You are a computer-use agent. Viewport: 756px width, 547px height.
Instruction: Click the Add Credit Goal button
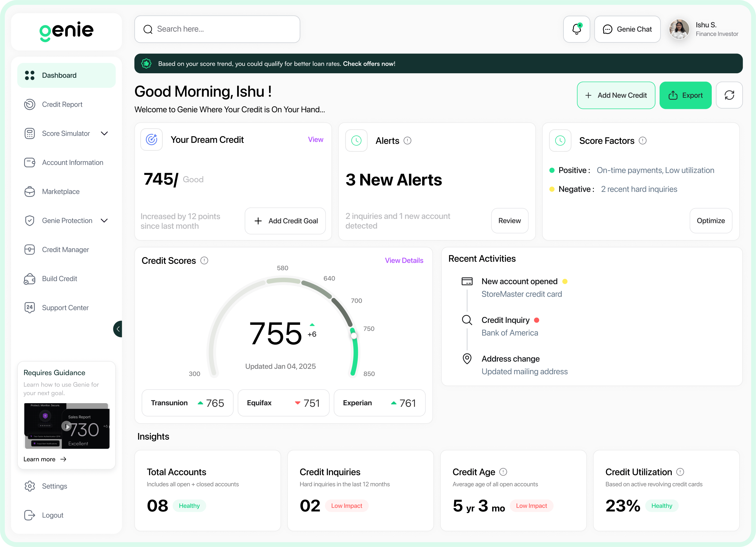click(285, 221)
